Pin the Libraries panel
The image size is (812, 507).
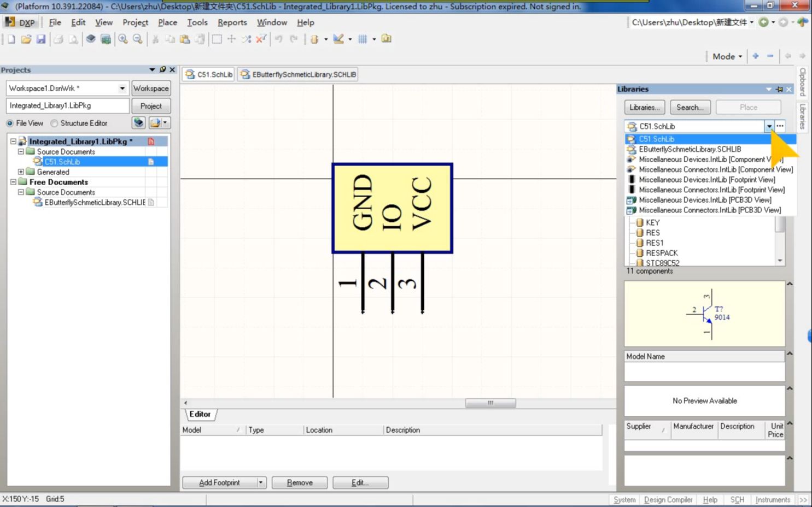point(779,89)
